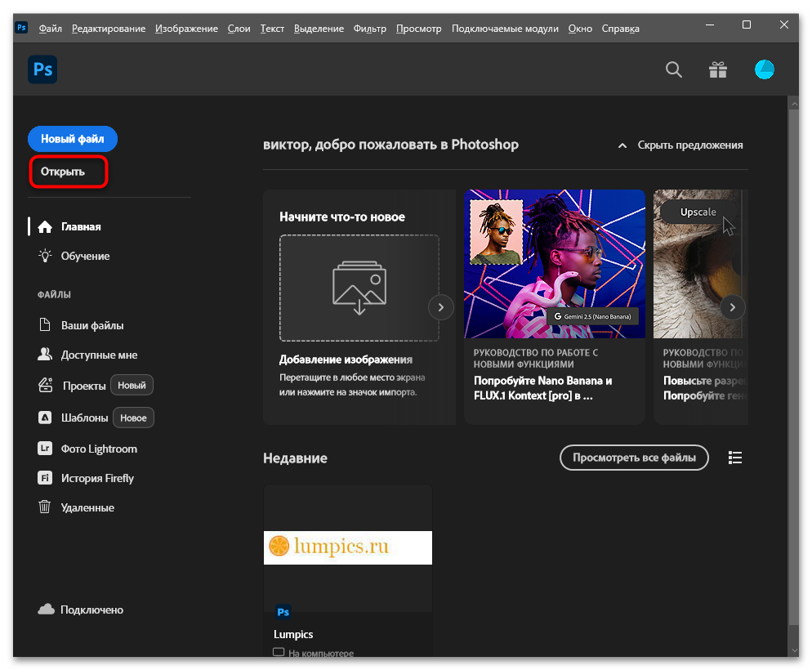812x670 pixels.
Task: Open the Главная home icon
Action: click(x=43, y=226)
